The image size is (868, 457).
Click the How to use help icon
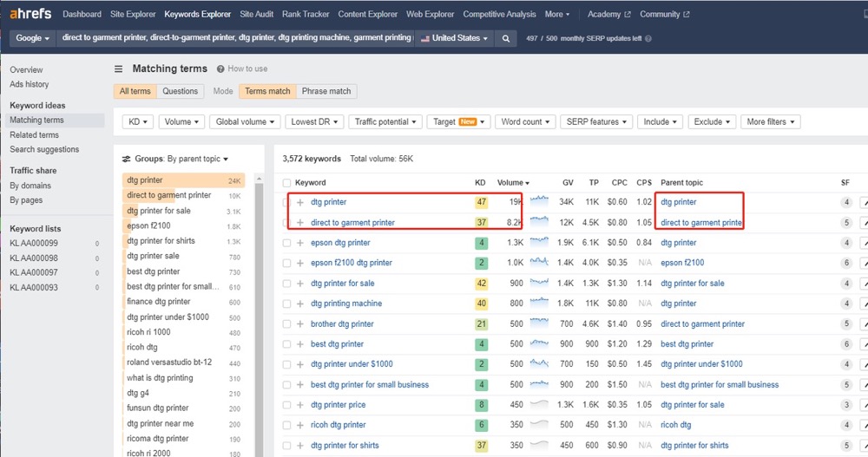click(x=220, y=69)
